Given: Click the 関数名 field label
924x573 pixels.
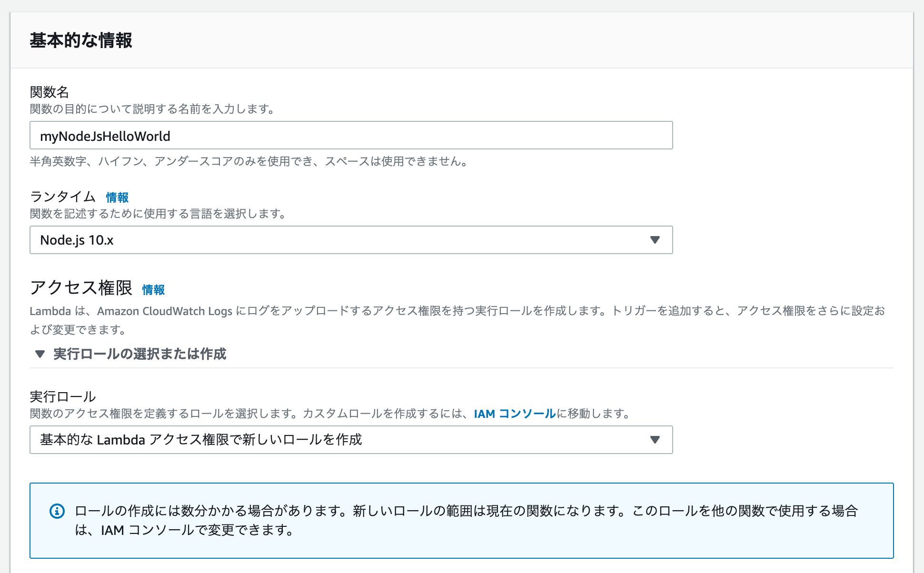Looking at the screenshot, I should pyautogui.click(x=50, y=92).
